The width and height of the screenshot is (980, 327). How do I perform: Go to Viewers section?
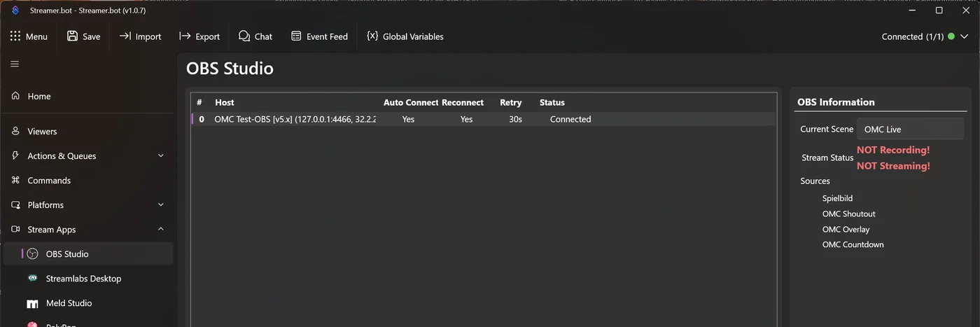pyautogui.click(x=88, y=131)
